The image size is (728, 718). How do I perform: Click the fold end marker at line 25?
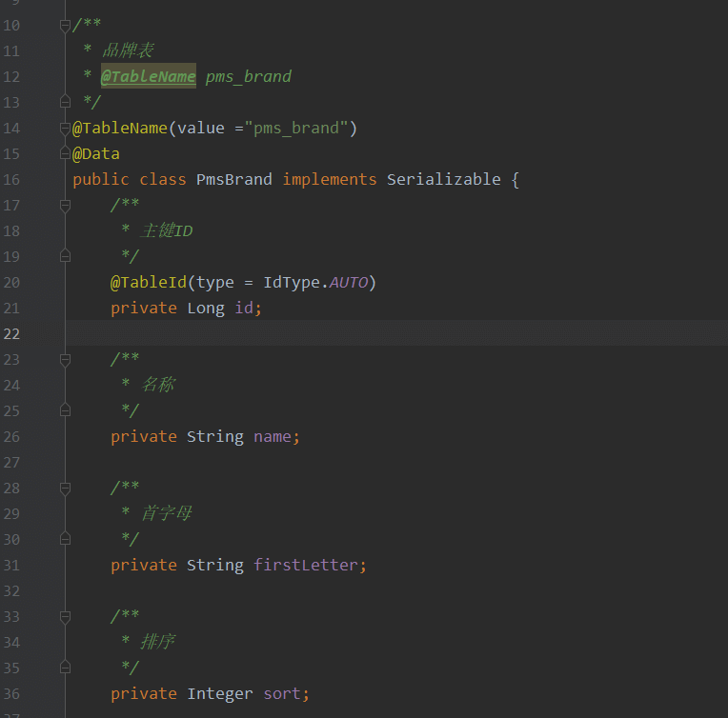pos(65,410)
